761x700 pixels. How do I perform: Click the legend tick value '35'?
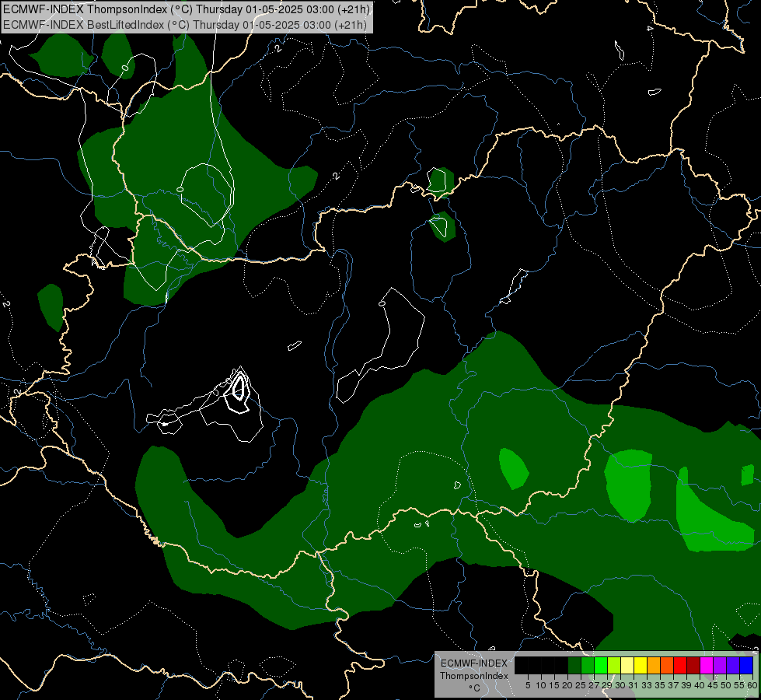pyautogui.click(x=660, y=685)
